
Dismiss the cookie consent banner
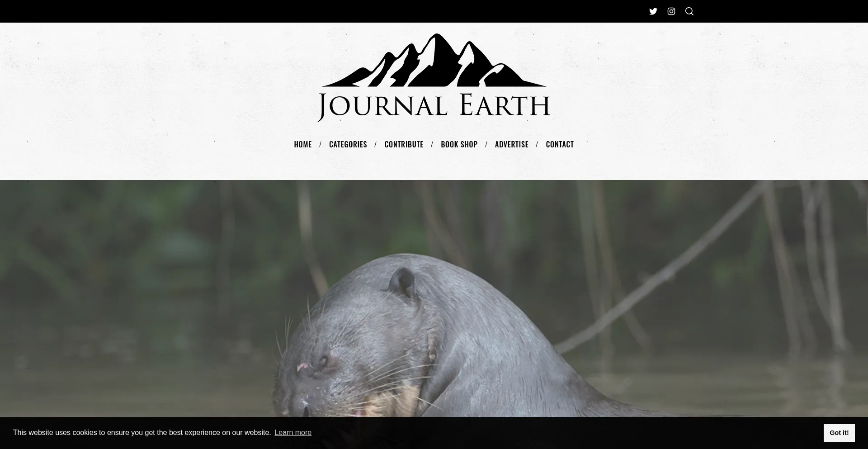click(x=839, y=433)
